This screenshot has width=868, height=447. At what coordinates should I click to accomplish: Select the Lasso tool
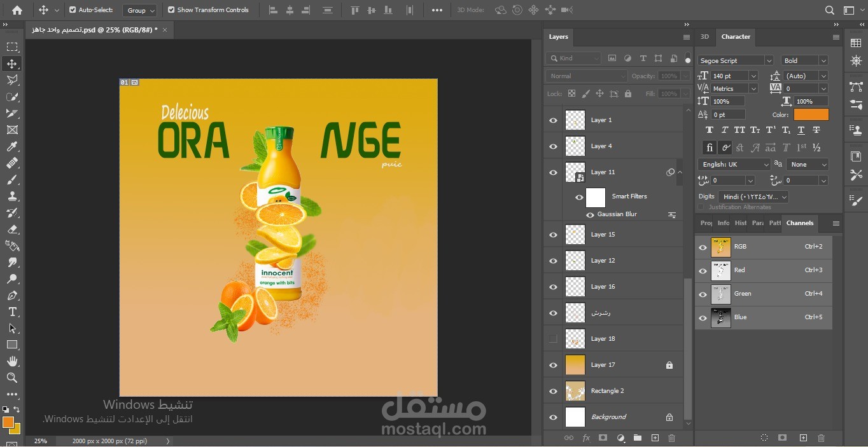coord(12,80)
